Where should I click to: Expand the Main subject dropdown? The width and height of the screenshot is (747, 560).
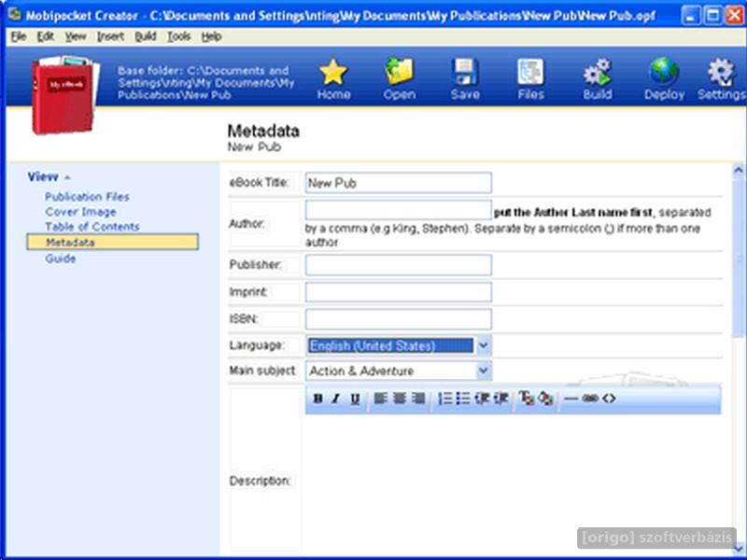(484, 371)
